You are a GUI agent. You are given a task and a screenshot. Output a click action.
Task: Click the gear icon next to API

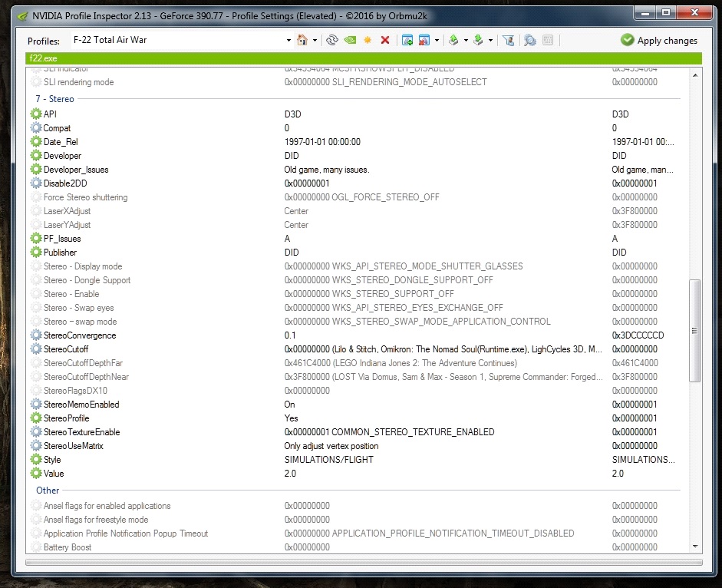pos(36,114)
